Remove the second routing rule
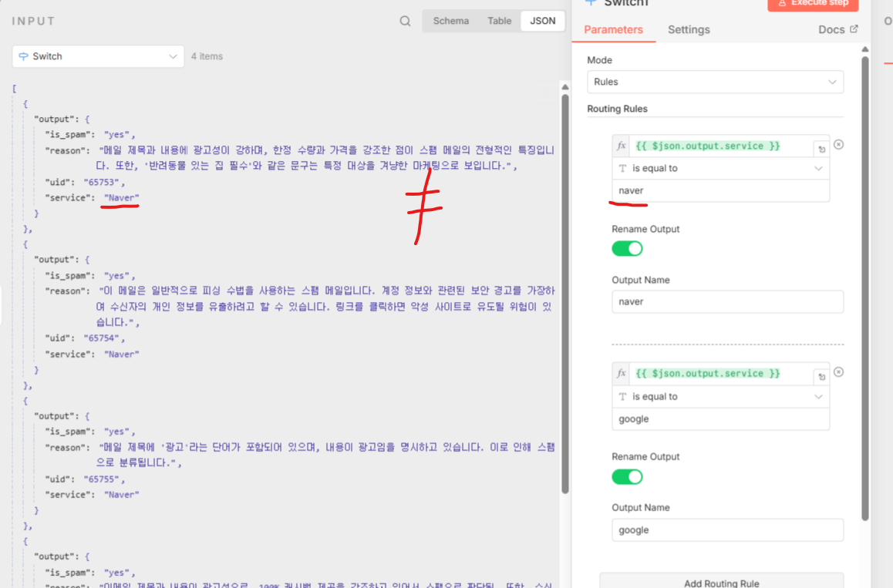Viewport: 893px width, 588px height. tap(838, 372)
